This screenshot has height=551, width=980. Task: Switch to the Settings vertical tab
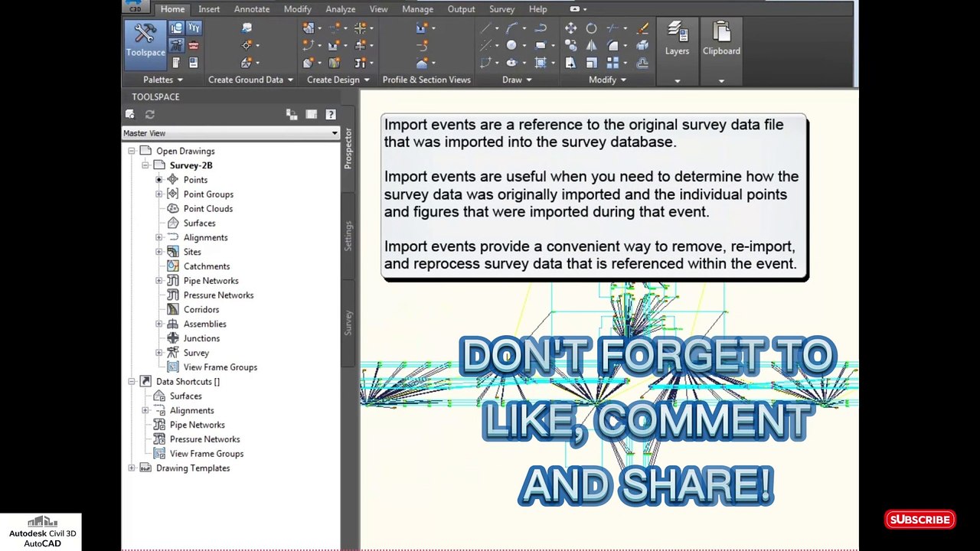348,236
